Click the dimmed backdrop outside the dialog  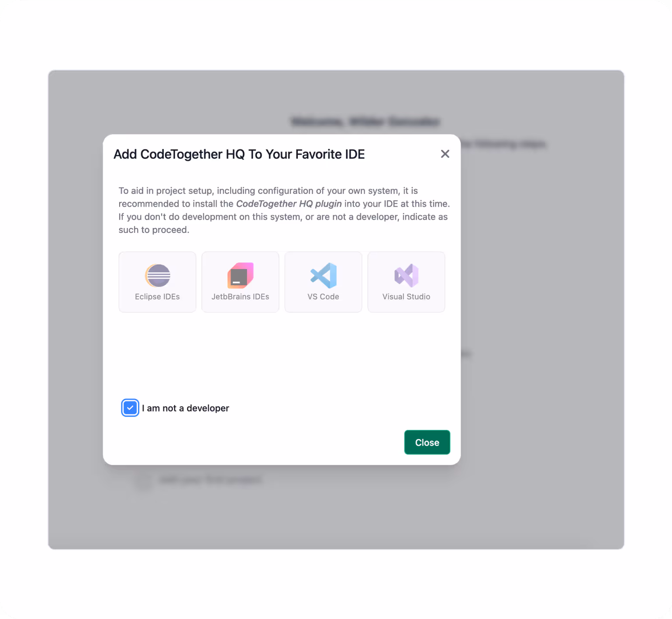pos(541,306)
